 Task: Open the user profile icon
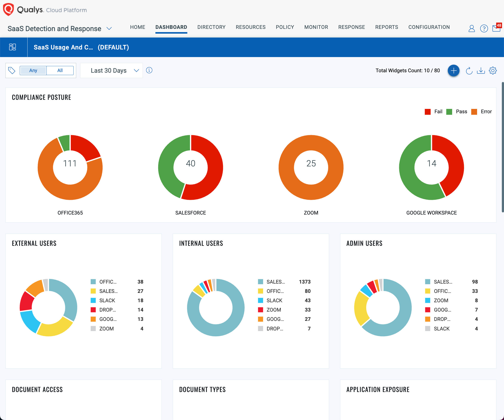click(x=471, y=29)
